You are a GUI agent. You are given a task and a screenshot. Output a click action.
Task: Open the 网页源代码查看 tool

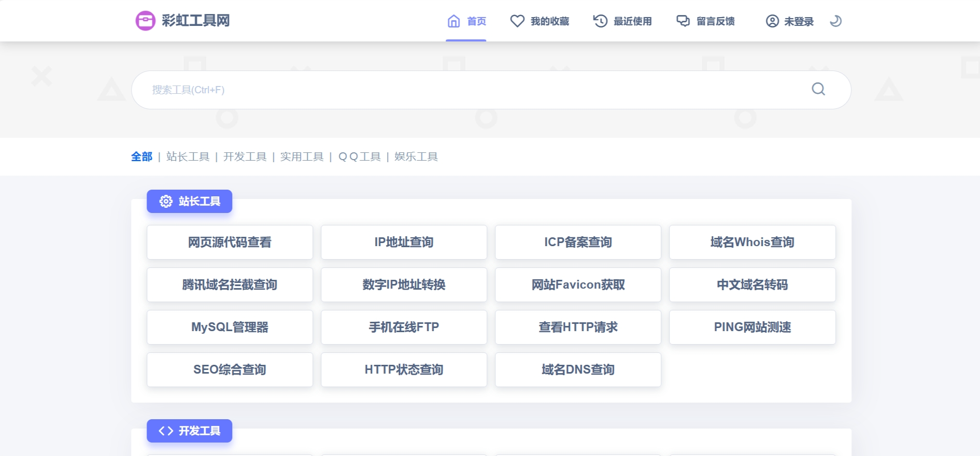(x=230, y=242)
